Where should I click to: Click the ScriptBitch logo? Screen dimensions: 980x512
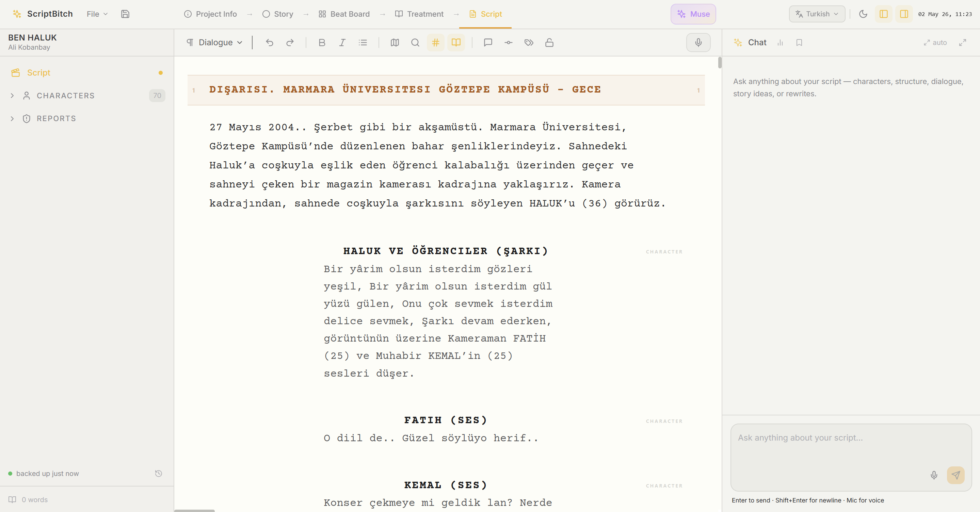point(42,14)
